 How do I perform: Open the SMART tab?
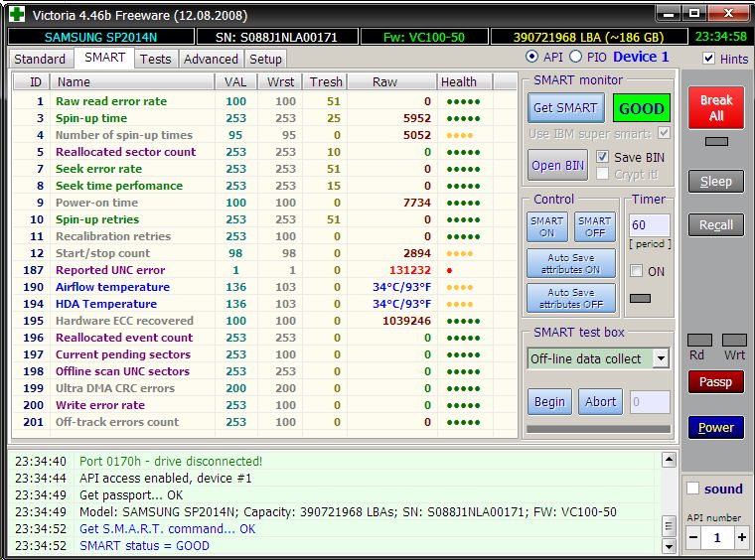(x=104, y=58)
